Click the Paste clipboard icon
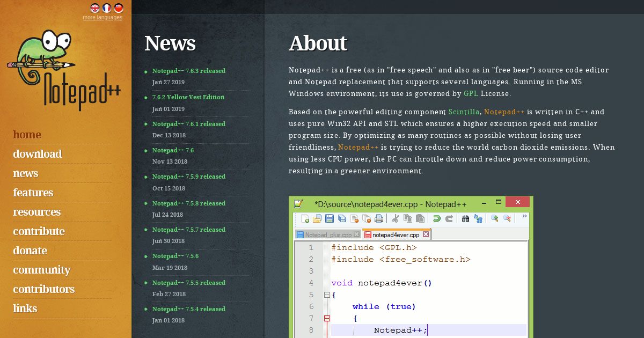The image size is (644, 338). 420,218
